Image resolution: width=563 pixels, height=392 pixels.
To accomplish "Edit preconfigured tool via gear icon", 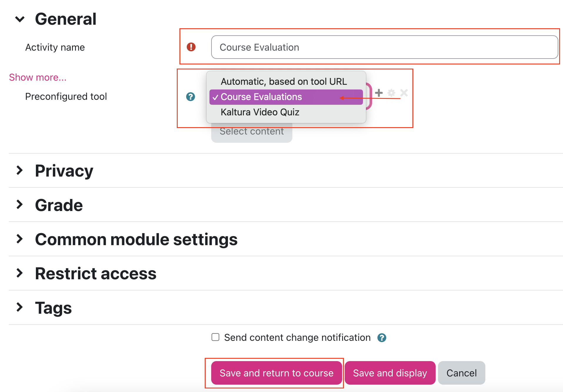I will click(x=391, y=93).
